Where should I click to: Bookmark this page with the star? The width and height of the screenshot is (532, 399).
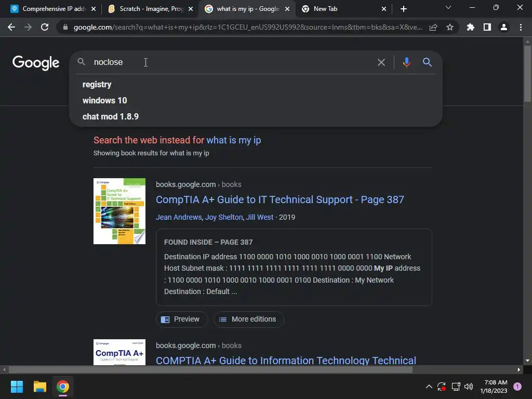[x=450, y=27]
